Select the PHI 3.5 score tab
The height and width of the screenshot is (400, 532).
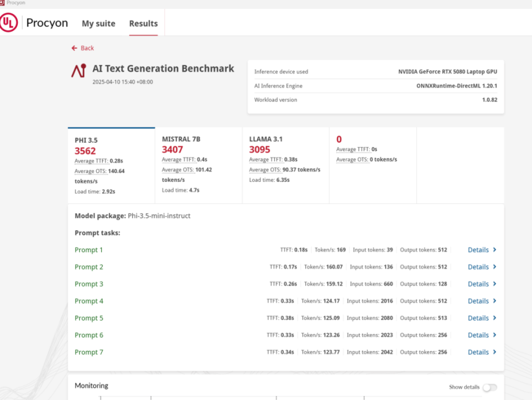111,166
